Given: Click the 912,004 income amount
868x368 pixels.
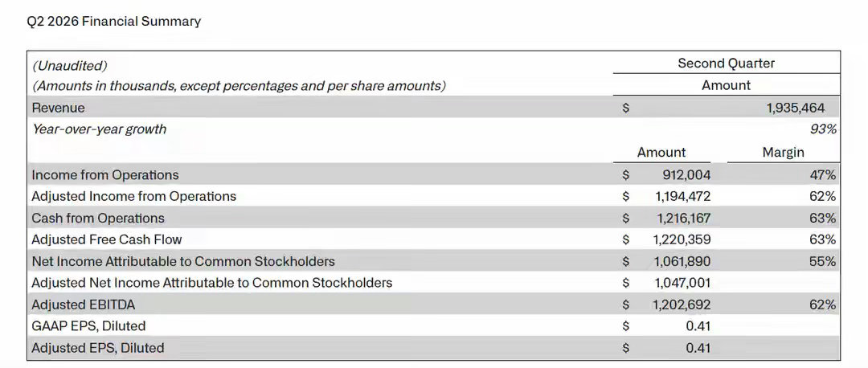Looking at the screenshot, I should click(686, 175).
